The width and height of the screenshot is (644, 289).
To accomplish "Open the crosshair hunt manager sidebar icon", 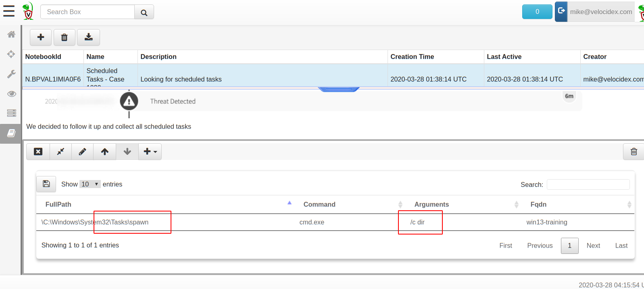I will pyautogui.click(x=11, y=54).
